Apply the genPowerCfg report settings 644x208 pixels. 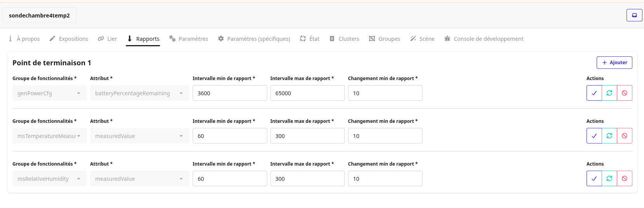tap(594, 93)
